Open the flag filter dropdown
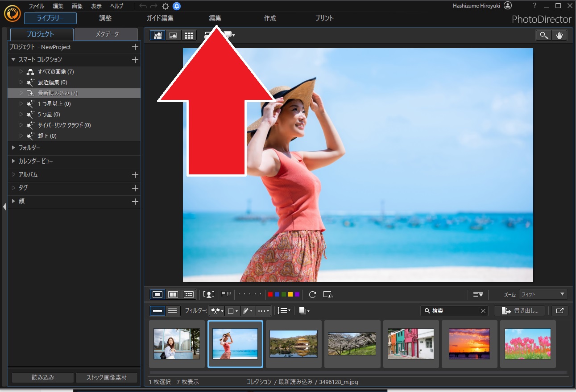 217,310
